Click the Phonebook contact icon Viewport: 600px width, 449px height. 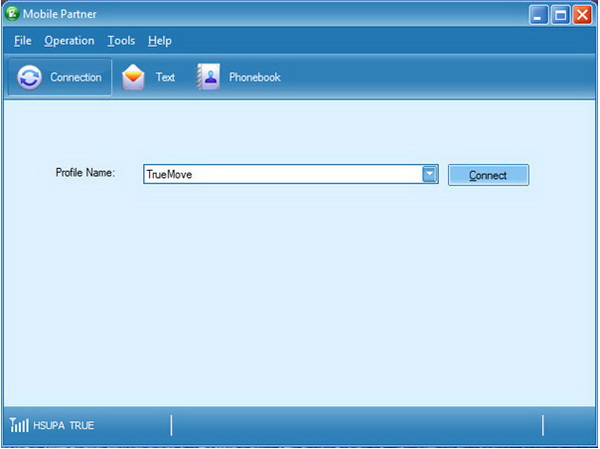(209, 77)
